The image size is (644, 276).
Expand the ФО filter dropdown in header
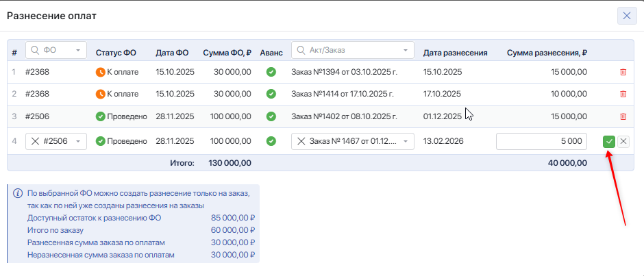coord(78,50)
